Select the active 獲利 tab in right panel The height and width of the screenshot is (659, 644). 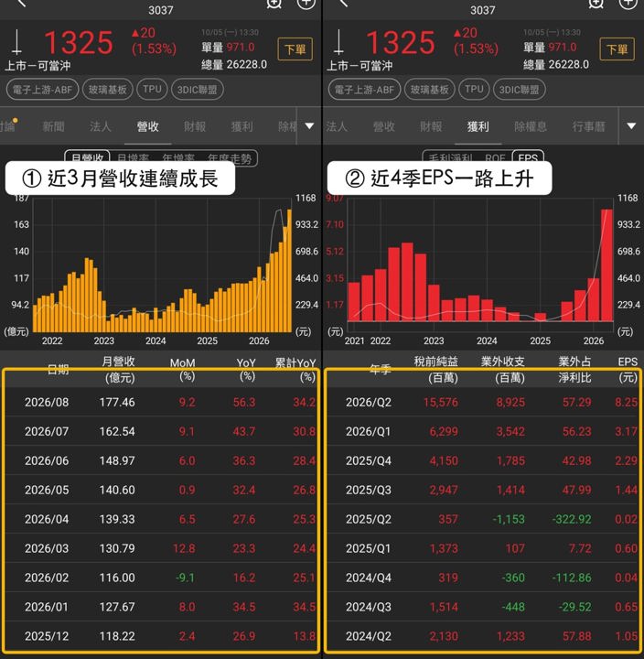point(478,126)
